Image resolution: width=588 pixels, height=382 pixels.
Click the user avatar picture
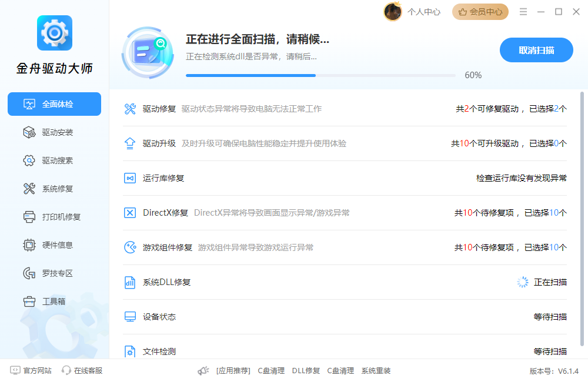click(x=393, y=12)
